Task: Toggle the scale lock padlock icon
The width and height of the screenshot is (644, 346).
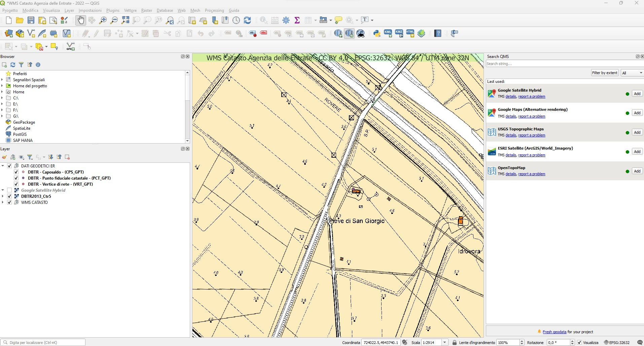Action: 455,342
